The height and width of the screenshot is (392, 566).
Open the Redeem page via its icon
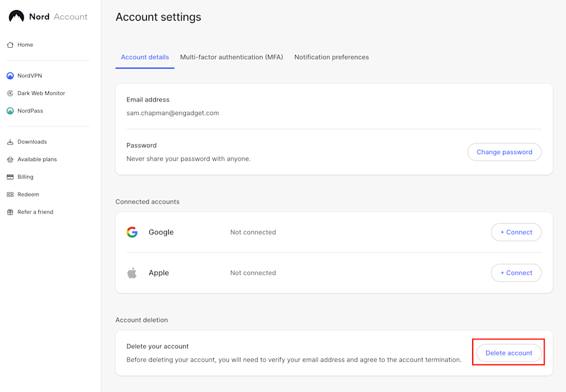point(9,194)
